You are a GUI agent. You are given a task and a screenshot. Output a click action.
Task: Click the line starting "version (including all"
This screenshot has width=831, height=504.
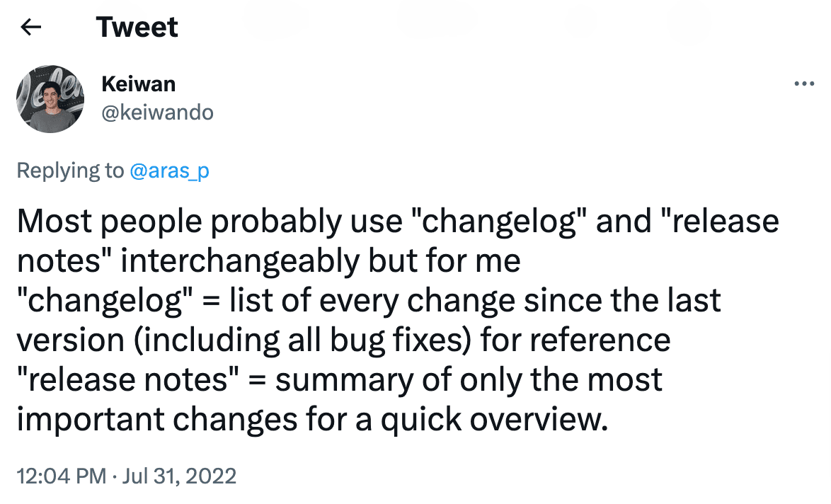(343, 340)
